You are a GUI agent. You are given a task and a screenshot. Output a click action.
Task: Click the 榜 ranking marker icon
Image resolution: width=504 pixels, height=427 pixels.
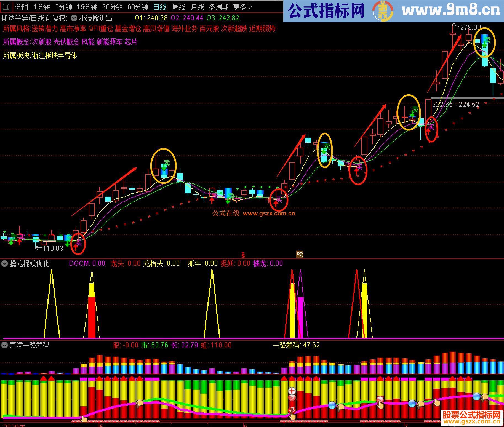(x=300, y=254)
